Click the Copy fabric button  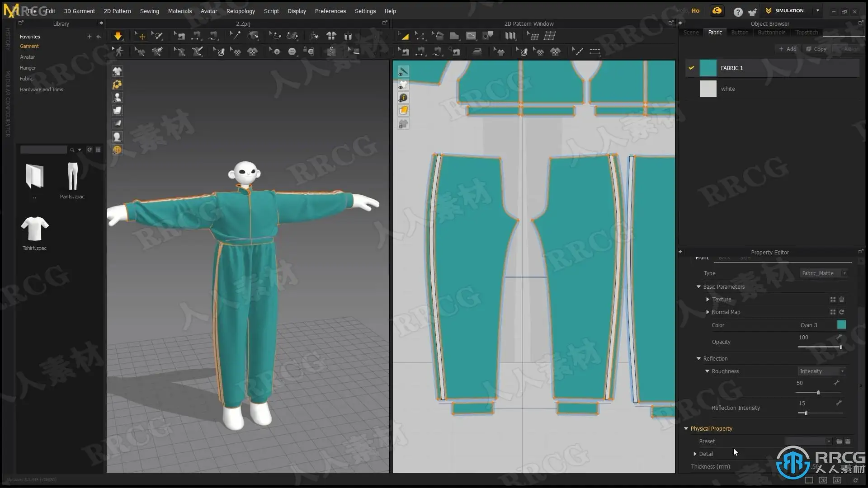coord(816,49)
